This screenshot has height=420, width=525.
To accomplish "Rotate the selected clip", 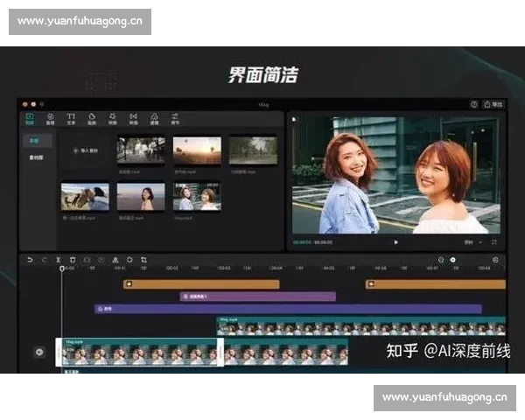I will 129,260.
